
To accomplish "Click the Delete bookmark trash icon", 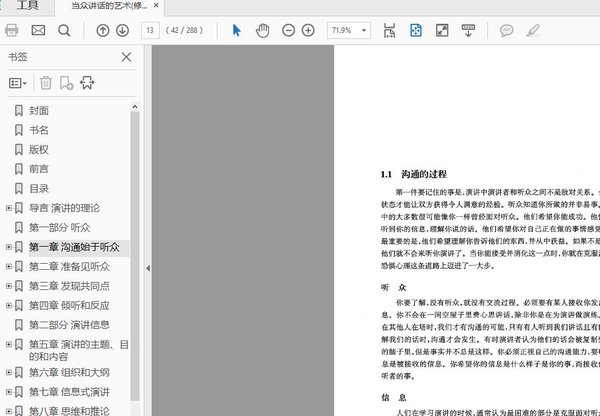I will coord(46,83).
